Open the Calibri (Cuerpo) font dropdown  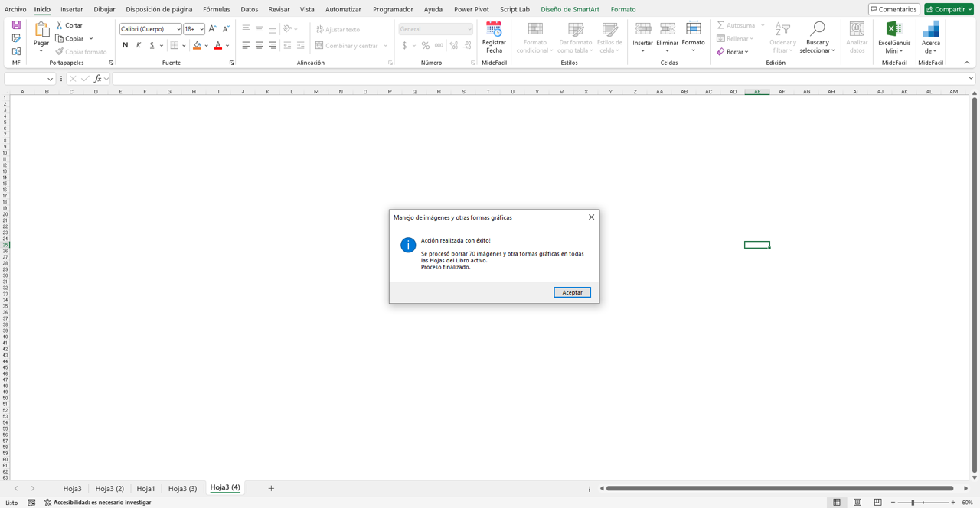pyautogui.click(x=178, y=29)
